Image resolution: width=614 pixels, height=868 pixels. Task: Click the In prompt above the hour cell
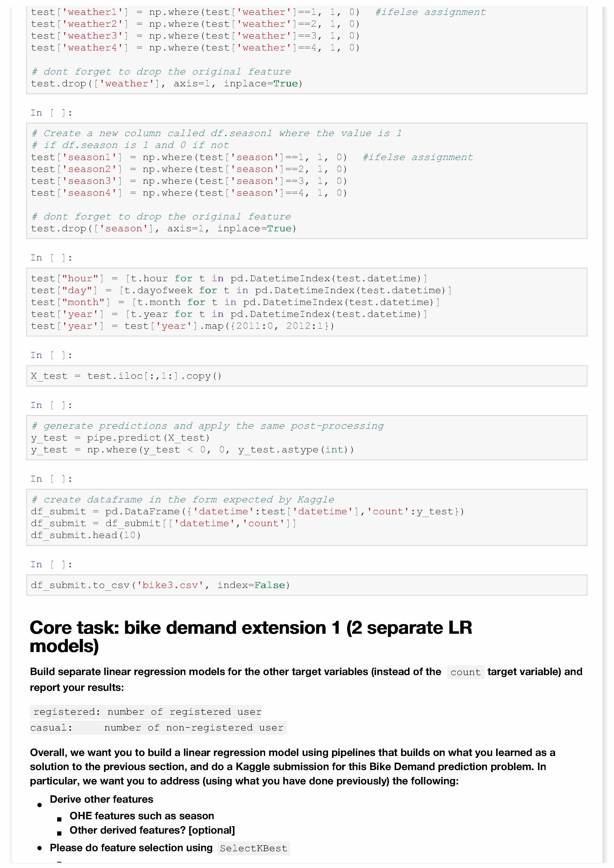[51, 258]
